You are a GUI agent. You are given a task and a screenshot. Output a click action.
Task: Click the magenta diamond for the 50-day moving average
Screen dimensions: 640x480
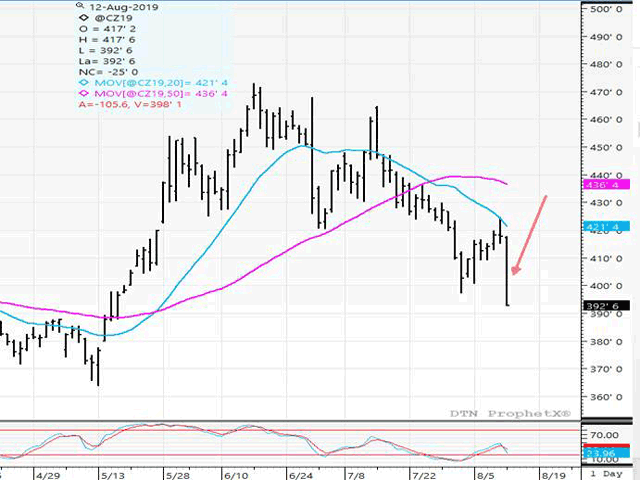(x=84, y=93)
